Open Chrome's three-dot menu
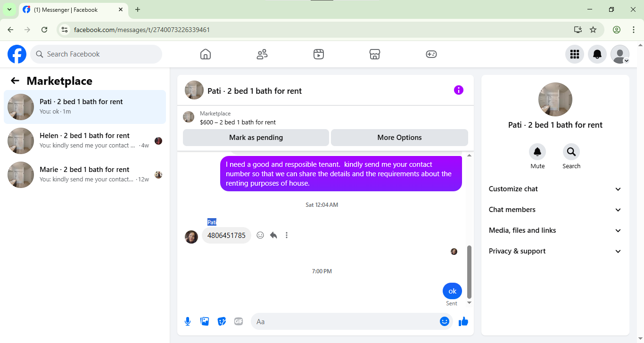644x343 pixels. 634,30
